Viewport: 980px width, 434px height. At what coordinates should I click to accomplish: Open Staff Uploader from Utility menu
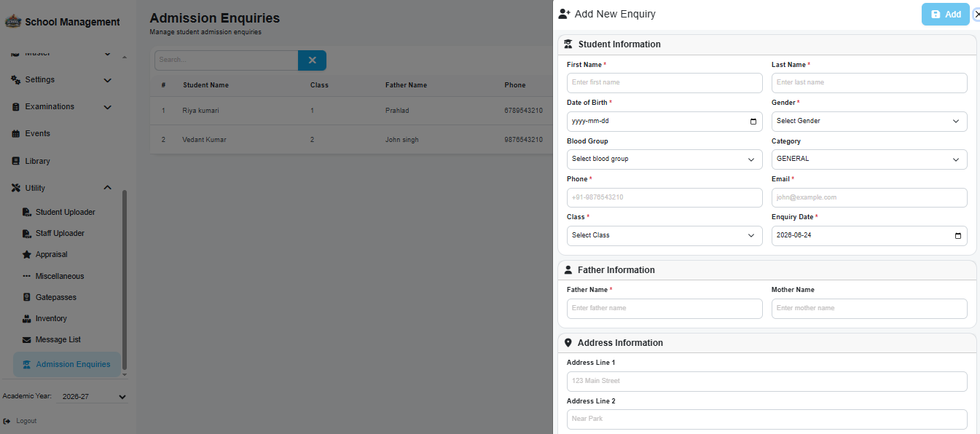coord(60,233)
